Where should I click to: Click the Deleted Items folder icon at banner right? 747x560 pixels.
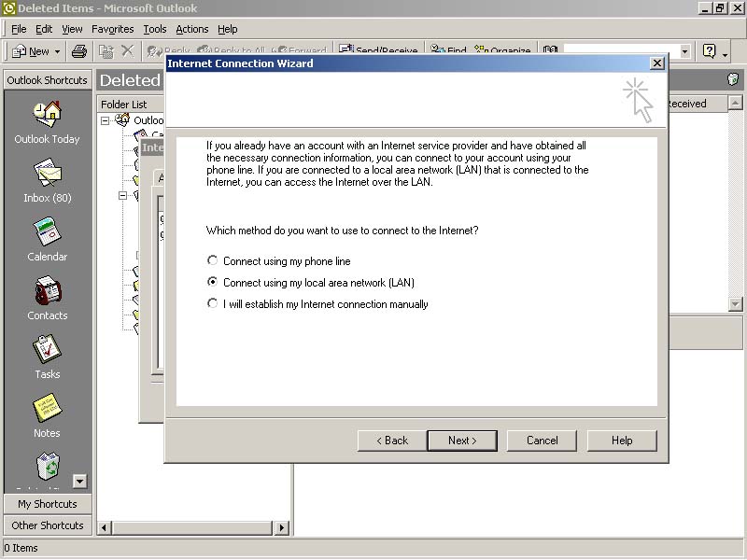tap(733, 79)
